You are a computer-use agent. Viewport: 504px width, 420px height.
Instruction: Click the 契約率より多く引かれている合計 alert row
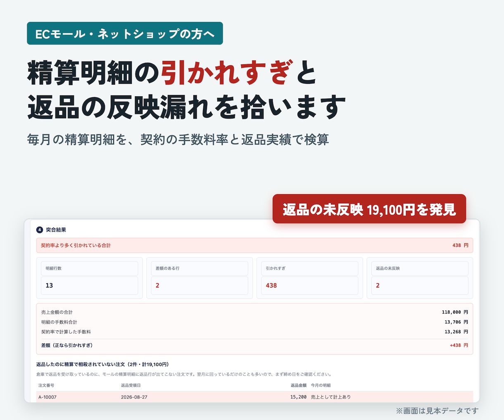pos(254,245)
